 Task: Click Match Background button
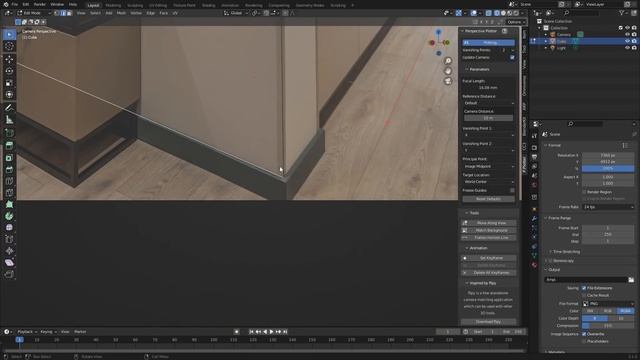tap(489, 230)
